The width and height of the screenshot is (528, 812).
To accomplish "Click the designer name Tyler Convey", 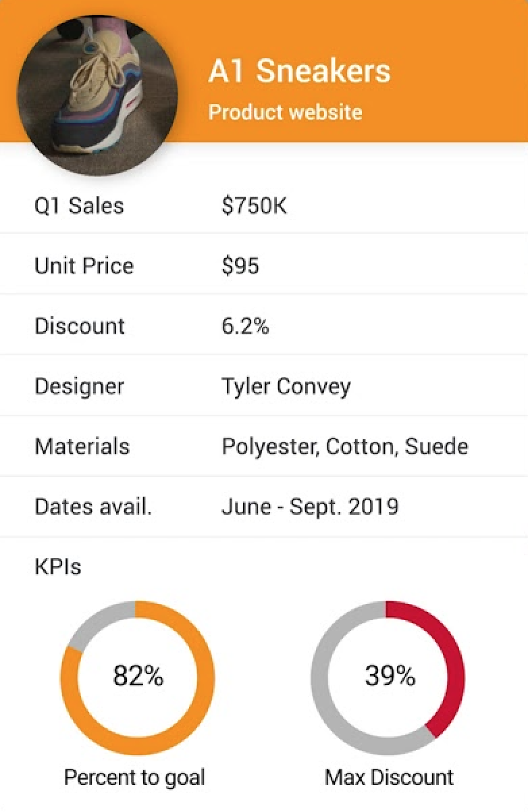I will tap(286, 386).
